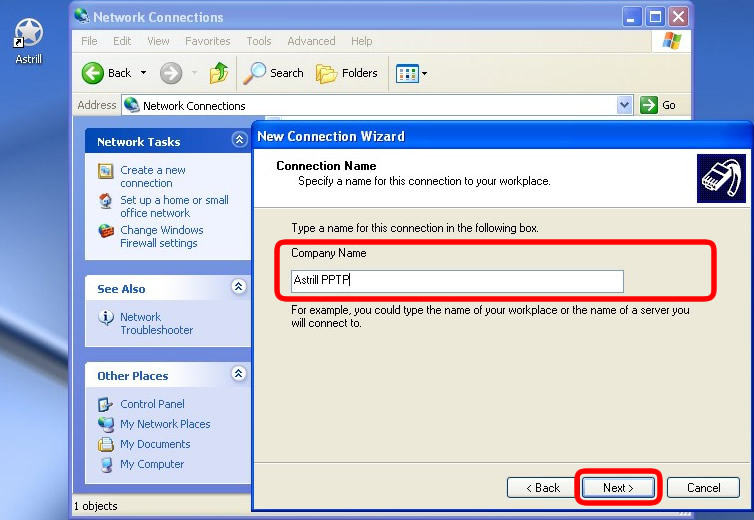Click the Network Troubleshooter help icon
Viewport: 754px width, 520px height.
coord(106,317)
